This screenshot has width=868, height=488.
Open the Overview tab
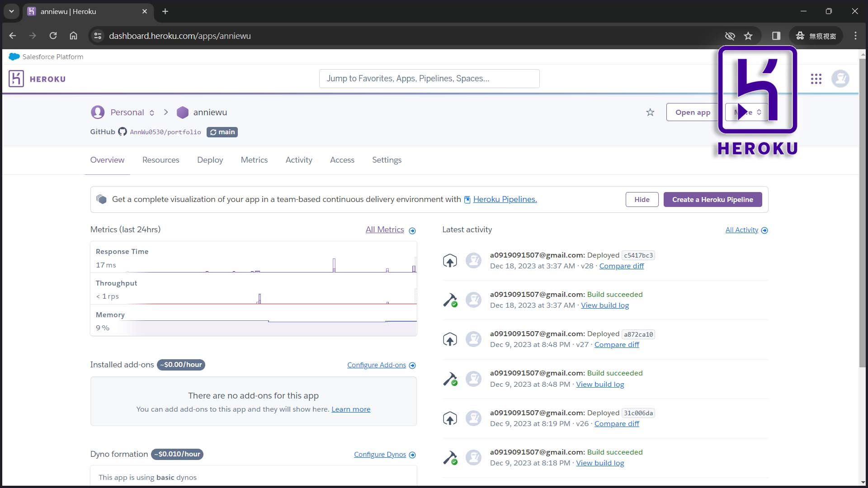pos(107,160)
